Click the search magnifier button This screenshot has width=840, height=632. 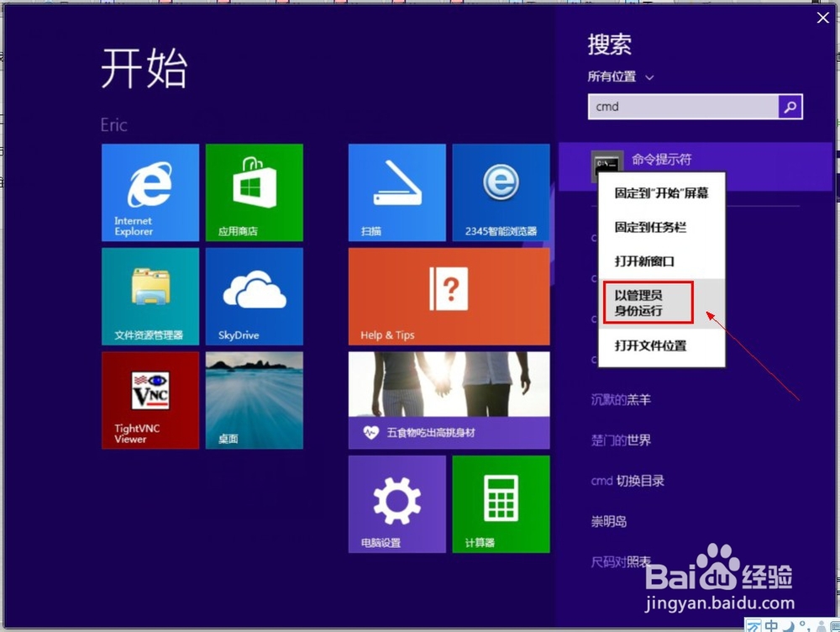click(x=789, y=107)
